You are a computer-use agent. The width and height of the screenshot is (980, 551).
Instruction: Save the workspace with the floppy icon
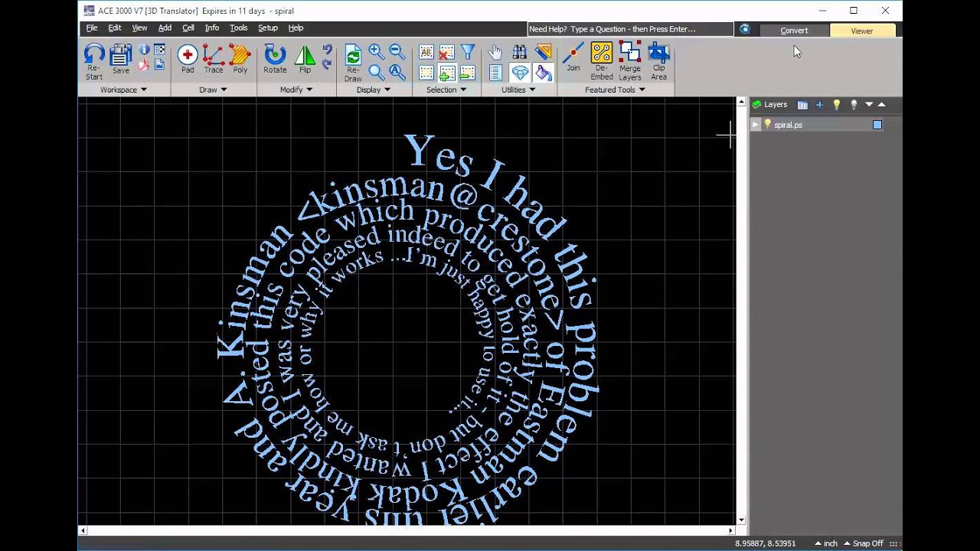click(x=121, y=60)
